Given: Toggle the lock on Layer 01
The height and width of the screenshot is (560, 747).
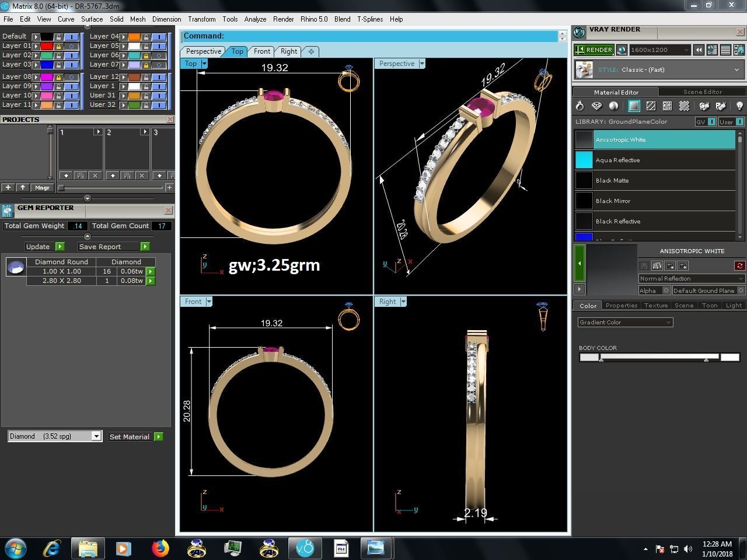Looking at the screenshot, I should pos(58,46).
